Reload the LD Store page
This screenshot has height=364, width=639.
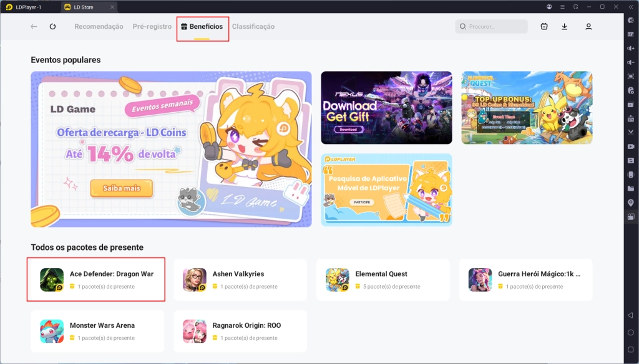(52, 27)
